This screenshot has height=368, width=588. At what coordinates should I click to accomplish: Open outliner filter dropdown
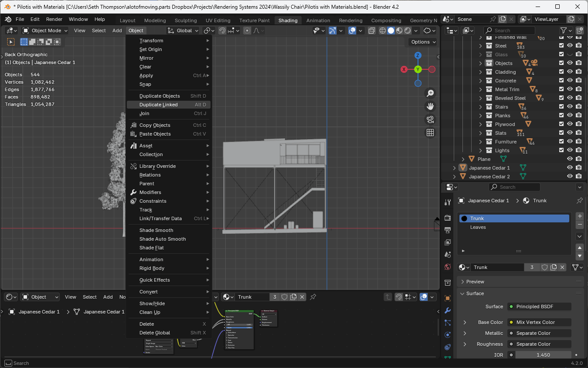click(566, 31)
